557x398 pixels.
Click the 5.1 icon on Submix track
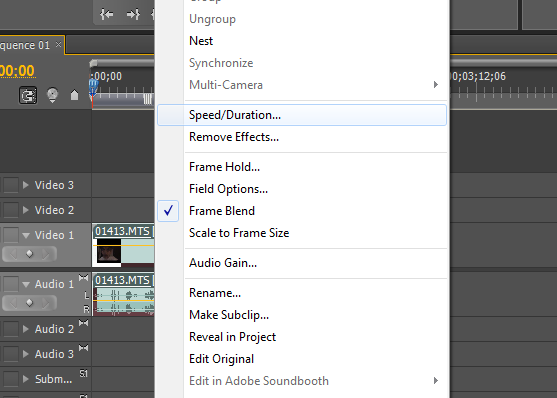[x=83, y=373]
